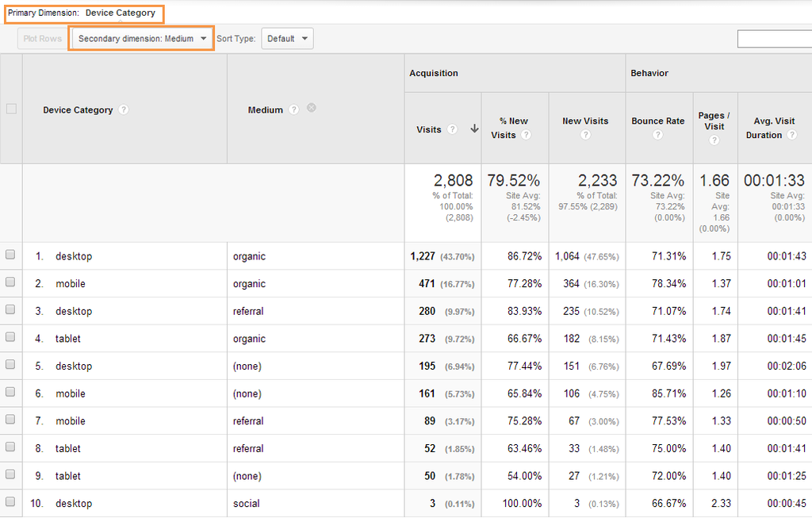812x518 pixels.
Task: Click help icon under Bounce Rate header
Action: (x=657, y=135)
